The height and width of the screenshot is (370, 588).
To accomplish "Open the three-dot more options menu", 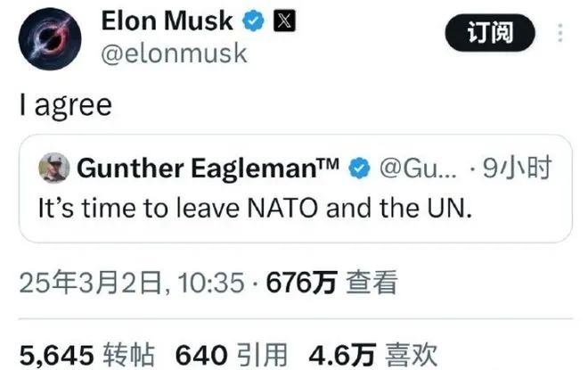I will click(559, 34).
